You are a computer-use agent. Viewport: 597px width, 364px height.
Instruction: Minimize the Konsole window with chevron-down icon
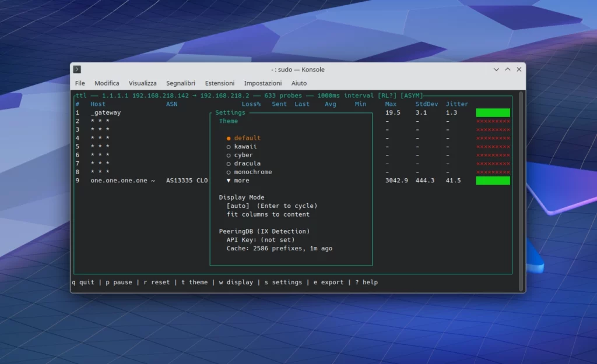pos(496,69)
